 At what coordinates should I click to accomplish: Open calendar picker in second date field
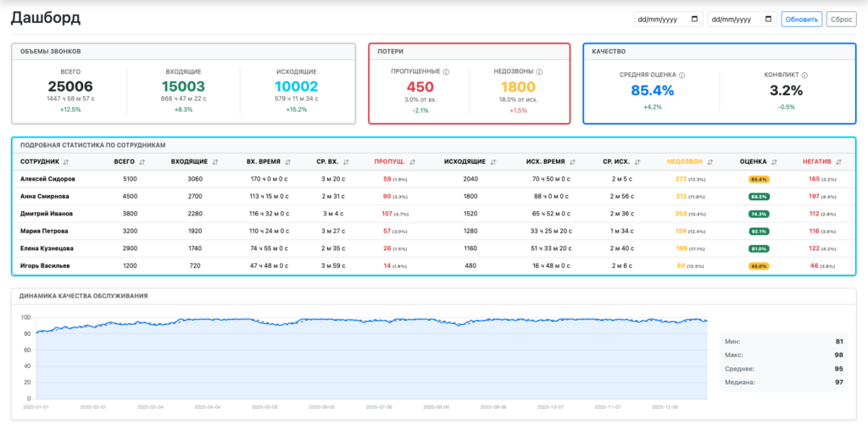pos(769,19)
